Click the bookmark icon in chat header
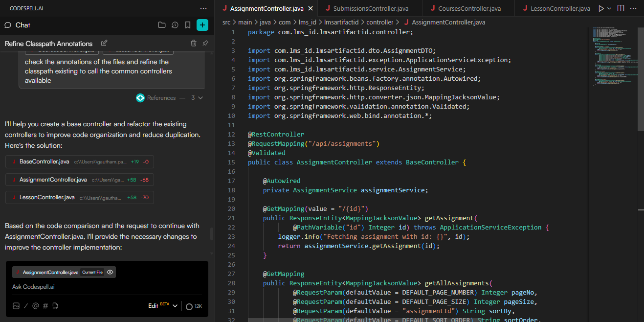Image resolution: width=644 pixels, height=322 pixels. 188,25
